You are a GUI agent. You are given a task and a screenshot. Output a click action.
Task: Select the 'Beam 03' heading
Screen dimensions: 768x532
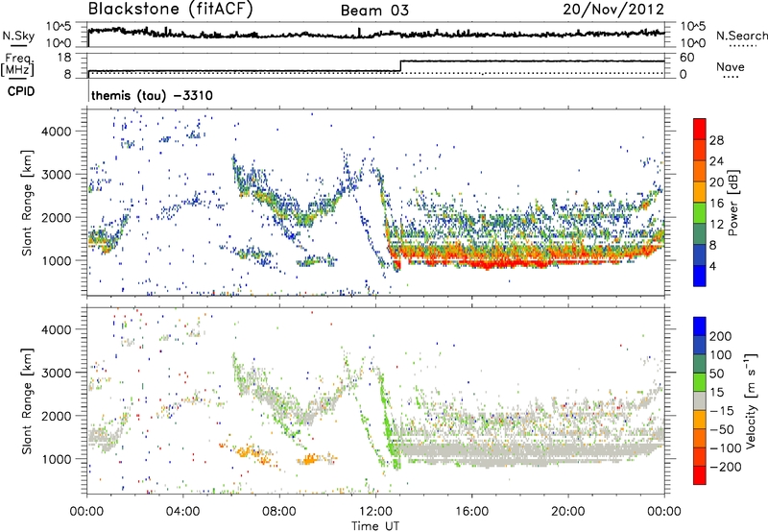pos(374,11)
